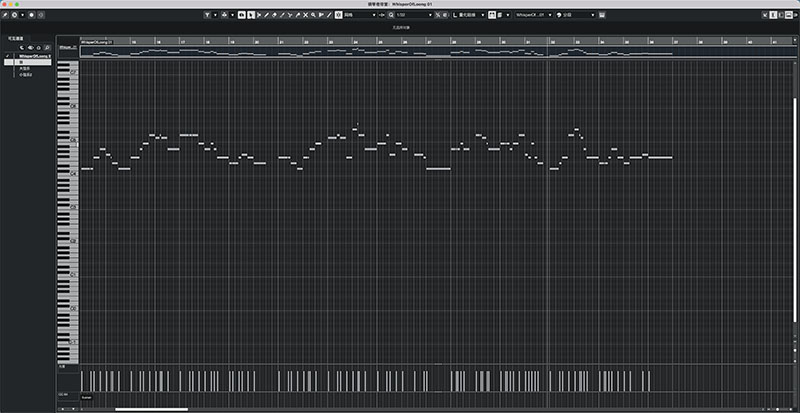Toggle the eye visibility icon in the left panel
The width and height of the screenshot is (800, 413).
pyautogui.click(x=31, y=47)
